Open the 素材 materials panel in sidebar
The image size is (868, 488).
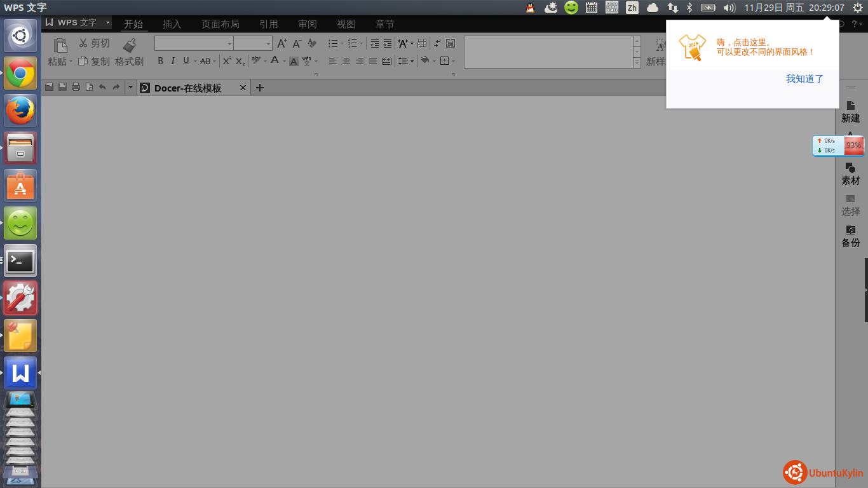click(x=850, y=173)
